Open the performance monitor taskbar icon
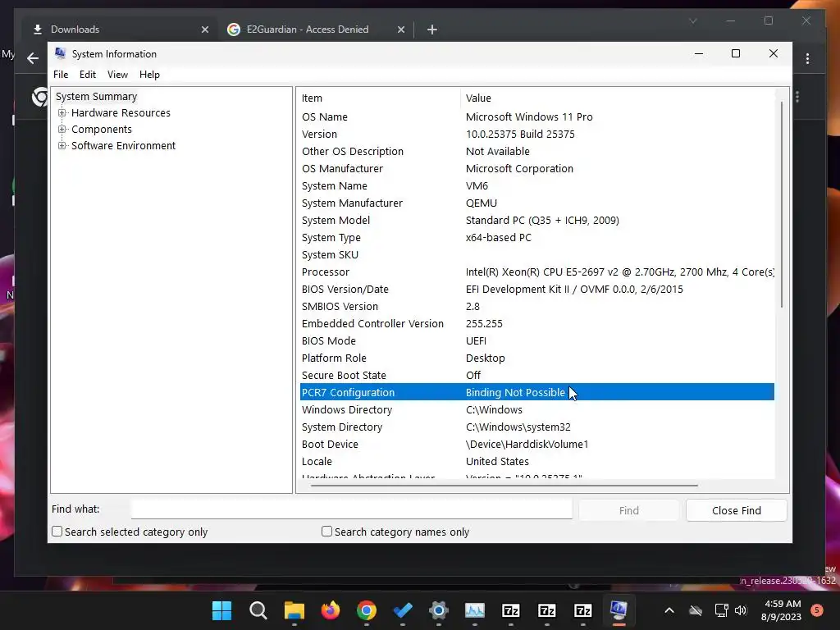 (475, 610)
